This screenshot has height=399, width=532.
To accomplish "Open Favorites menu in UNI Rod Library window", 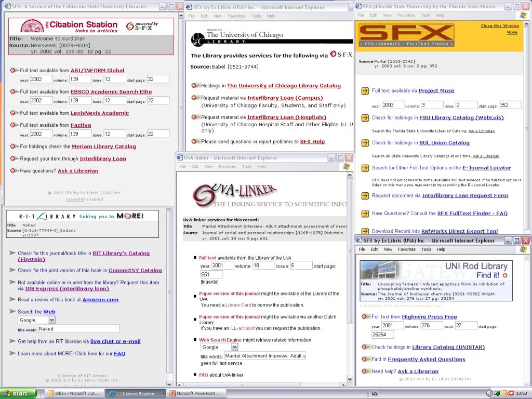I will coord(406,249).
